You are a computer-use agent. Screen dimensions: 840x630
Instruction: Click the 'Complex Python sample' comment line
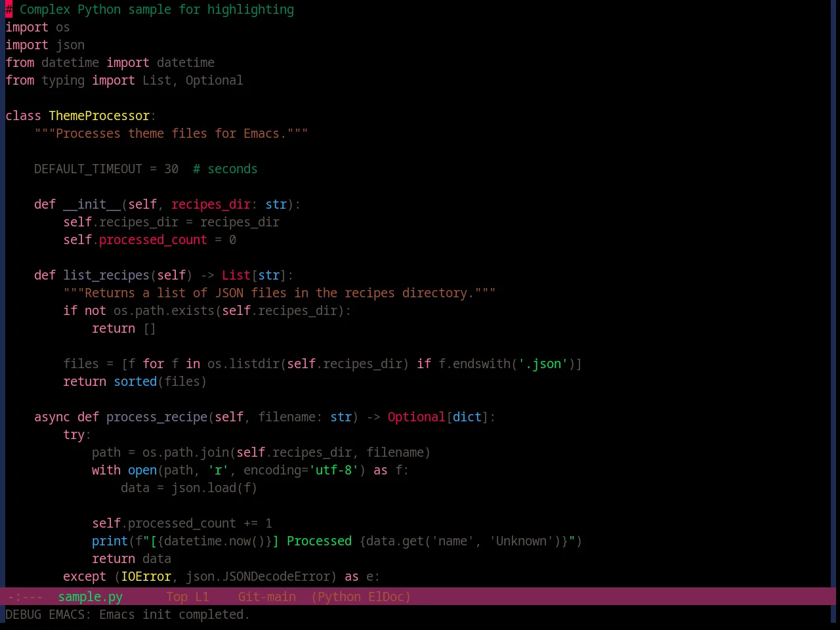150,9
